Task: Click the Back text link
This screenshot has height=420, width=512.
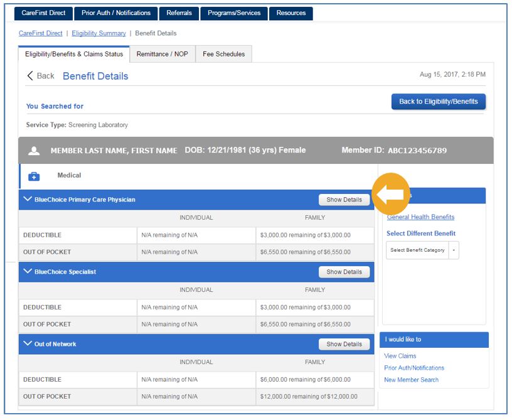Action: (x=45, y=76)
